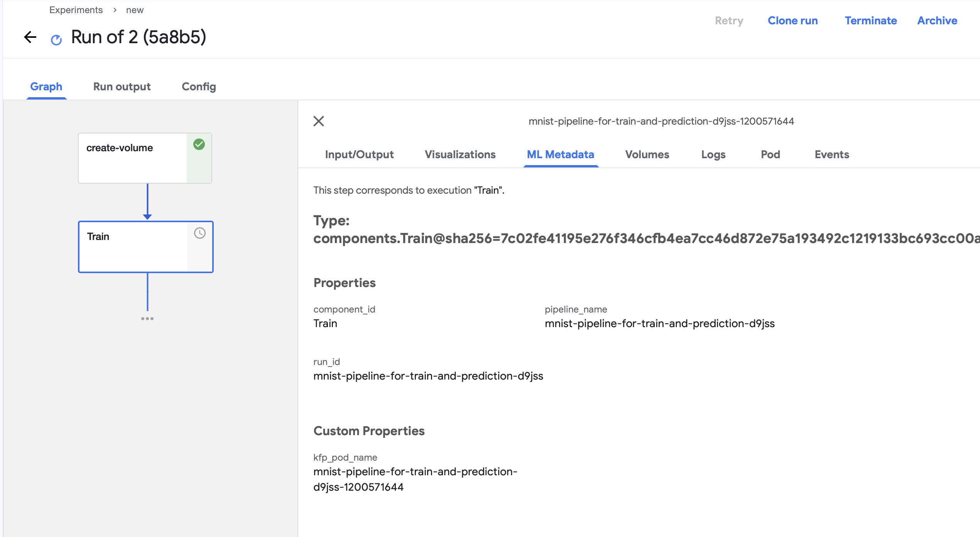This screenshot has width=980, height=537.
Task: Show the Events tab
Action: coord(832,154)
